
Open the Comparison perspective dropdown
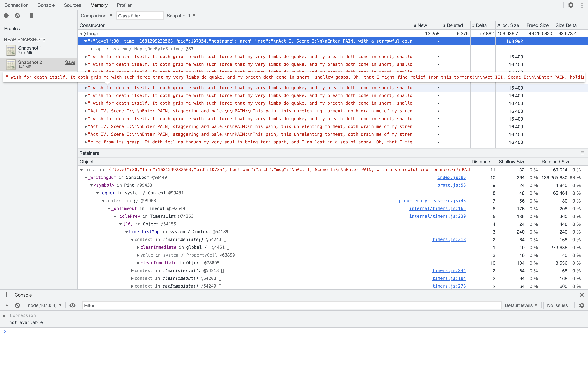(x=96, y=16)
